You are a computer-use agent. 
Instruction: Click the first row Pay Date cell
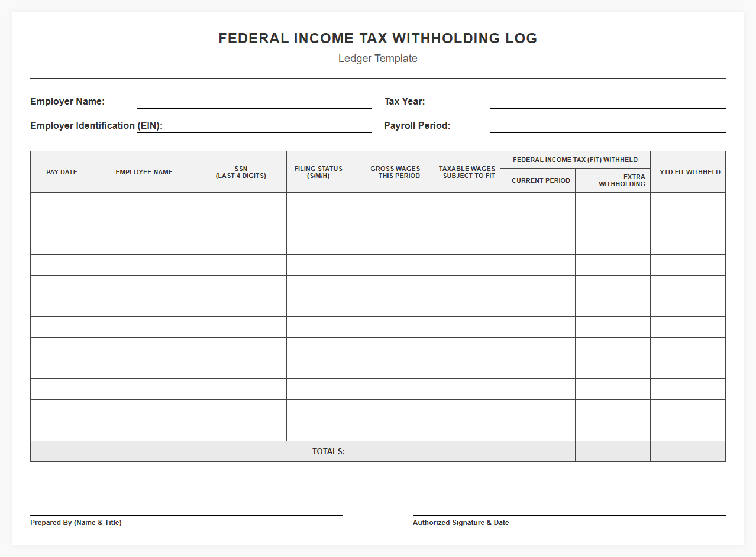point(62,203)
